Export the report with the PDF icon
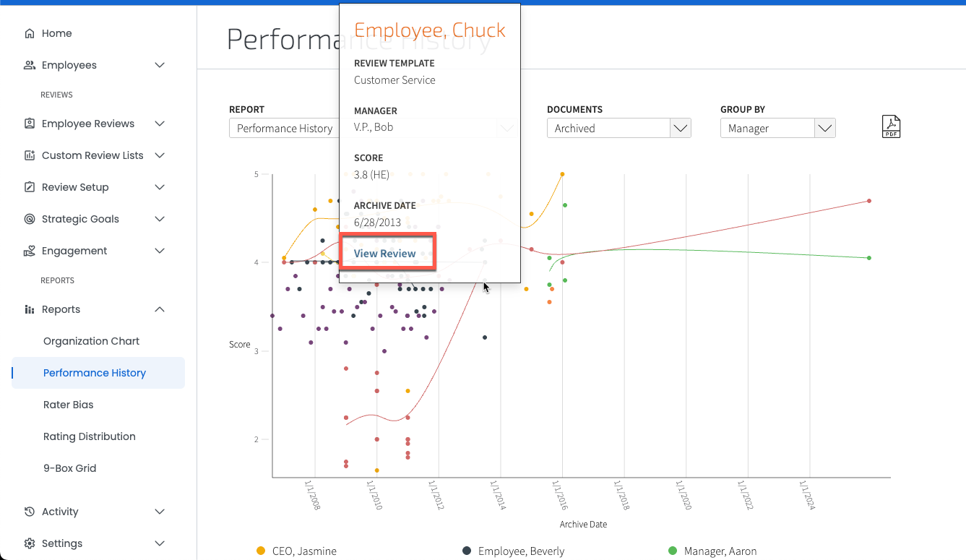Screen dimensions: 966x560 tap(891, 126)
